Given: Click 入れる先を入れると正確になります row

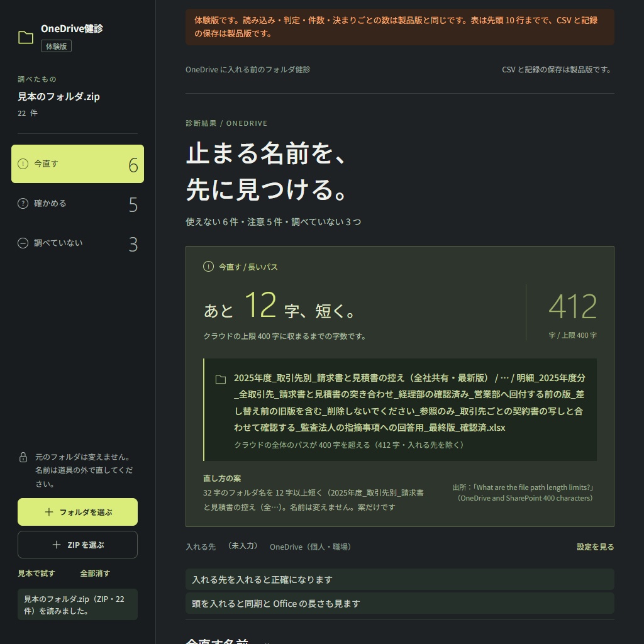Looking at the screenshot, I should pyautogui.click(x=399, y=579).
